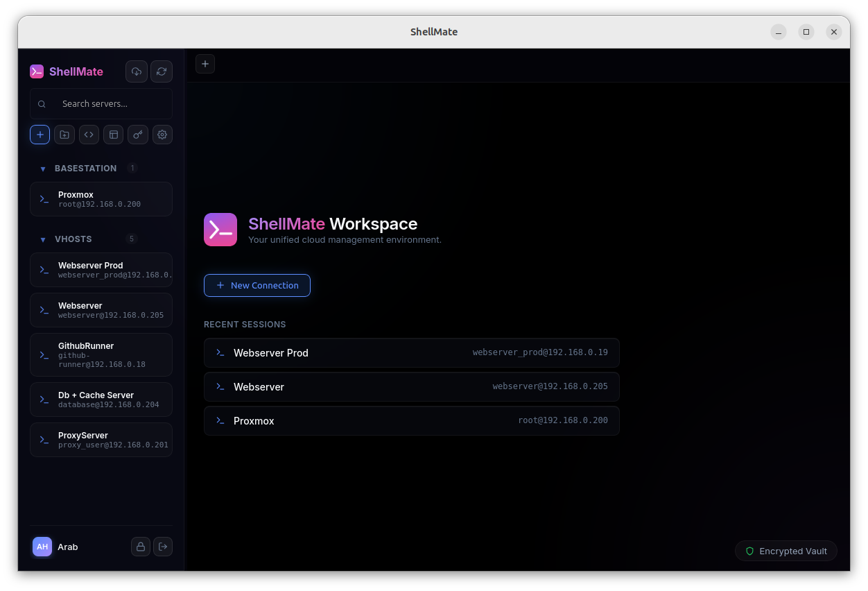Click the layout panel icon in sidebar toolbar
The image size is (868, 591).
[114, 135]
